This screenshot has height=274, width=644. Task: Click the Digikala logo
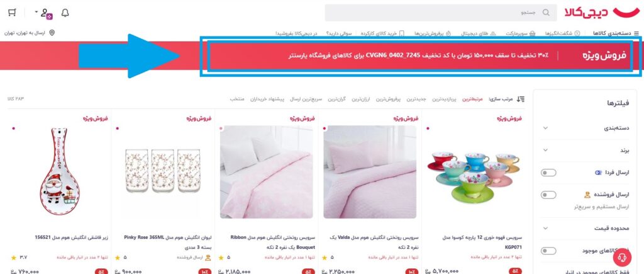(x=603, y=13)
